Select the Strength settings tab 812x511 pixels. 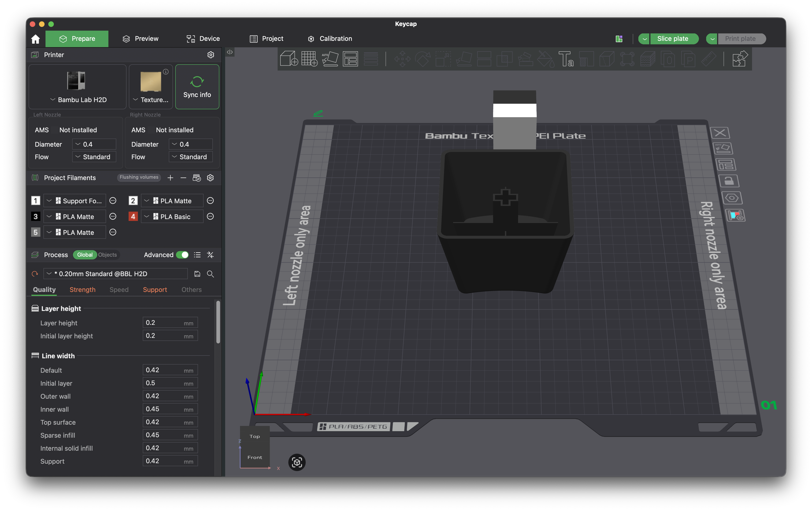coord(82,290)
